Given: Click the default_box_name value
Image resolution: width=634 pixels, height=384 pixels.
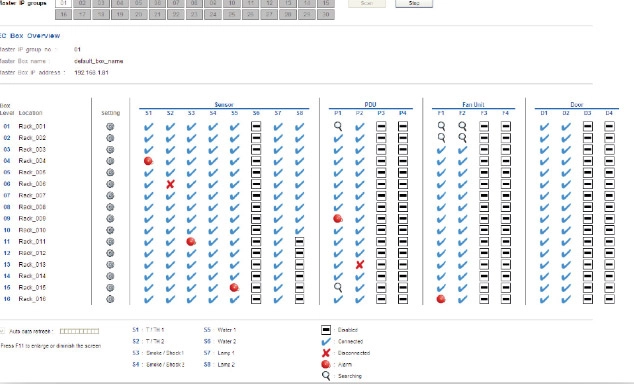Looking at the screenshot, I should pyautogui.click(x=99, y=61).
